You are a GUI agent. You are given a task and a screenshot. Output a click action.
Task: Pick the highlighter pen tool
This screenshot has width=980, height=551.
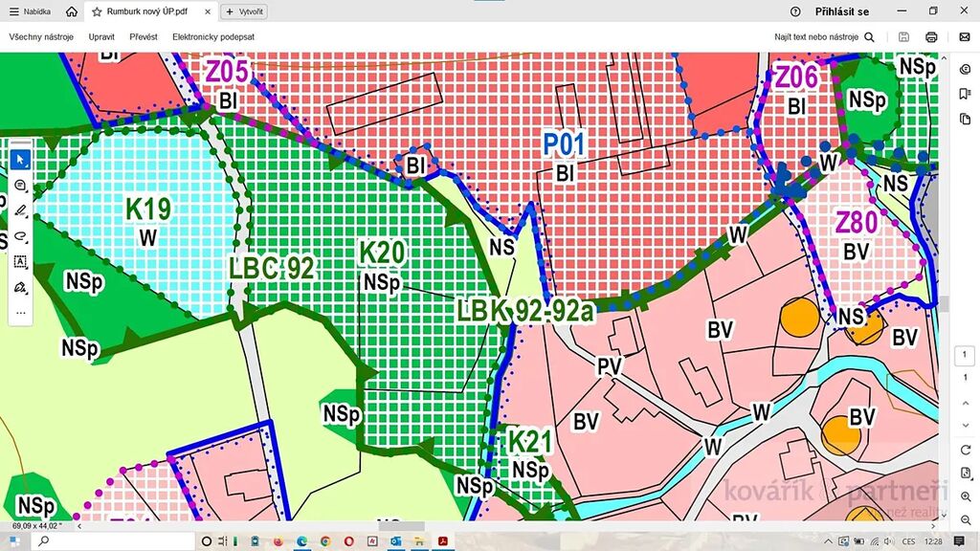coord(20,210)
